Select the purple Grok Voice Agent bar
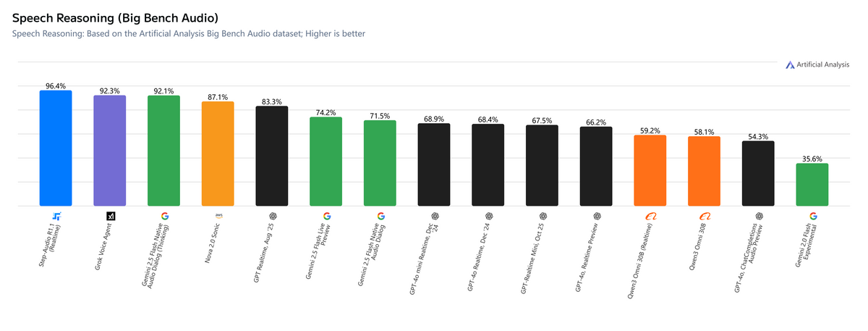Image resolution: width=868 pixels, height=331 pixels. click(x=110, y=151)
